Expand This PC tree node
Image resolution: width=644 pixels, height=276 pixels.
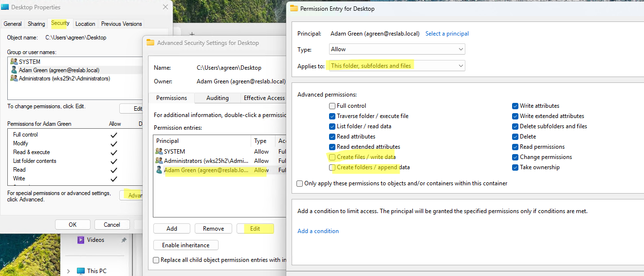click(68, 271)
